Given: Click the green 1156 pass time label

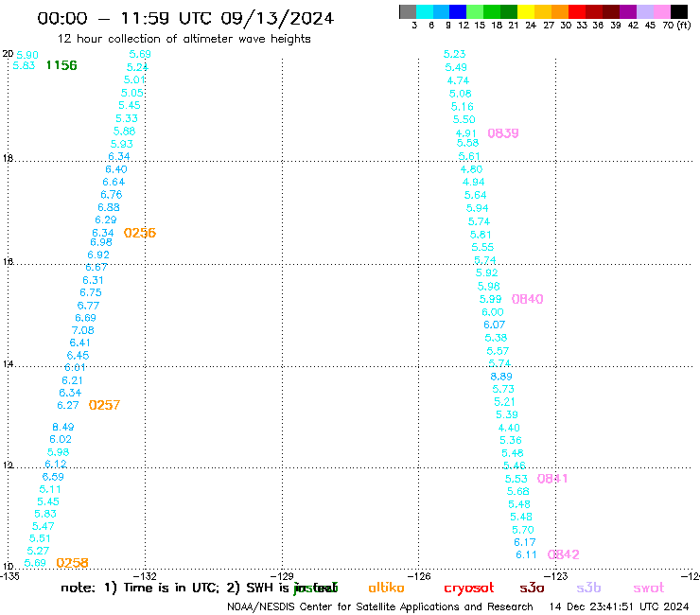Looking at the screenshot, I should (61, 65).
